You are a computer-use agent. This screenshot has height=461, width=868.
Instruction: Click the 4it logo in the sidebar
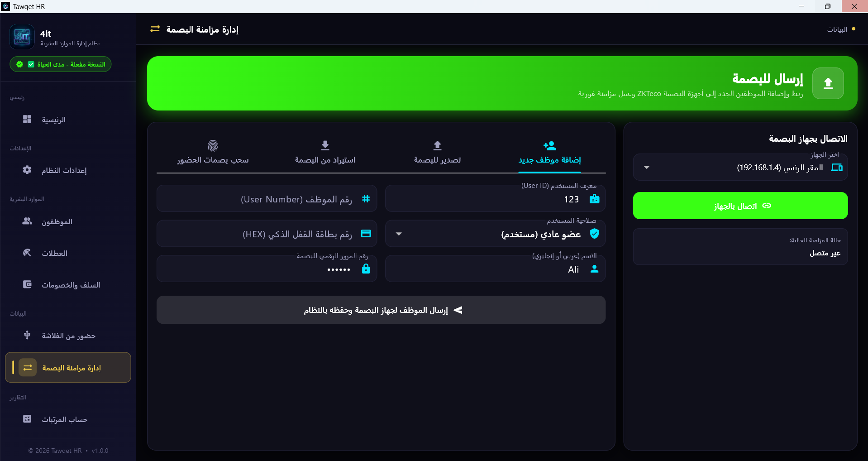(22, 37)
